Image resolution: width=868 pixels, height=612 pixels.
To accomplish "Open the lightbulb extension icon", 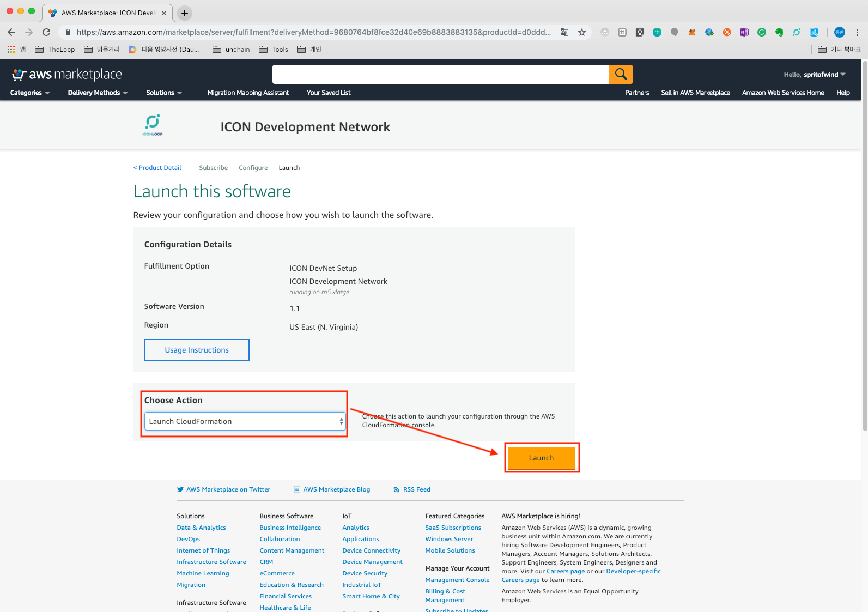I will click(640, 32).
